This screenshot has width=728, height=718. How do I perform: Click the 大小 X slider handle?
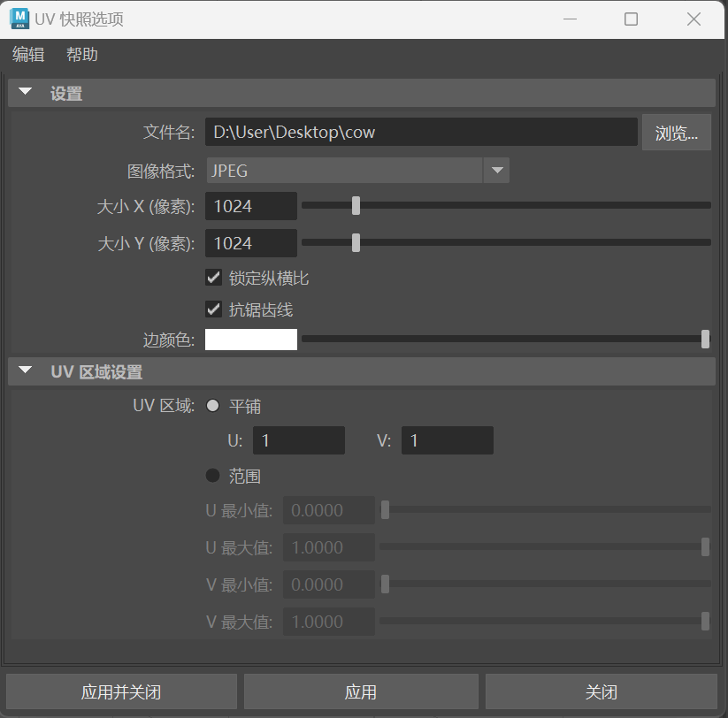click(356, 206)
